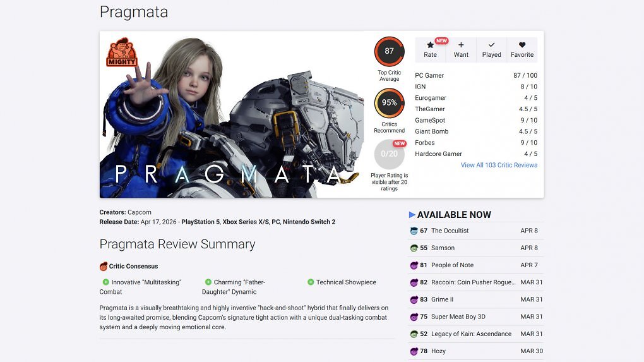Open the Grime II game page
The image size is (644, 362).
click(x=443, y=300)
